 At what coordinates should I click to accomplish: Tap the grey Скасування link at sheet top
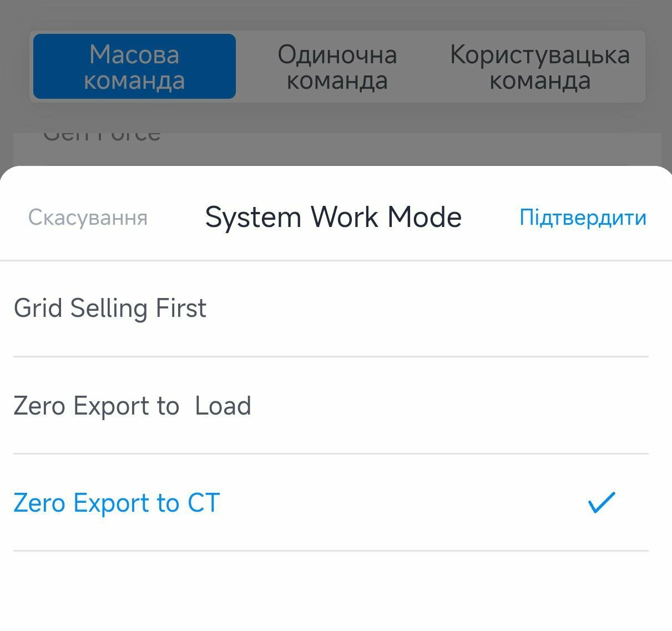tap(88, 217)
